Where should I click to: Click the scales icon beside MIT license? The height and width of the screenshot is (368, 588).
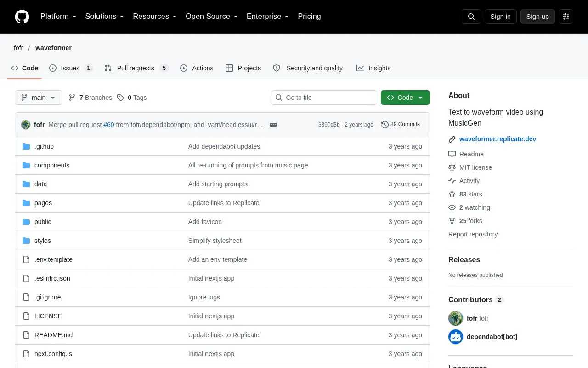(x=452, y=167)
